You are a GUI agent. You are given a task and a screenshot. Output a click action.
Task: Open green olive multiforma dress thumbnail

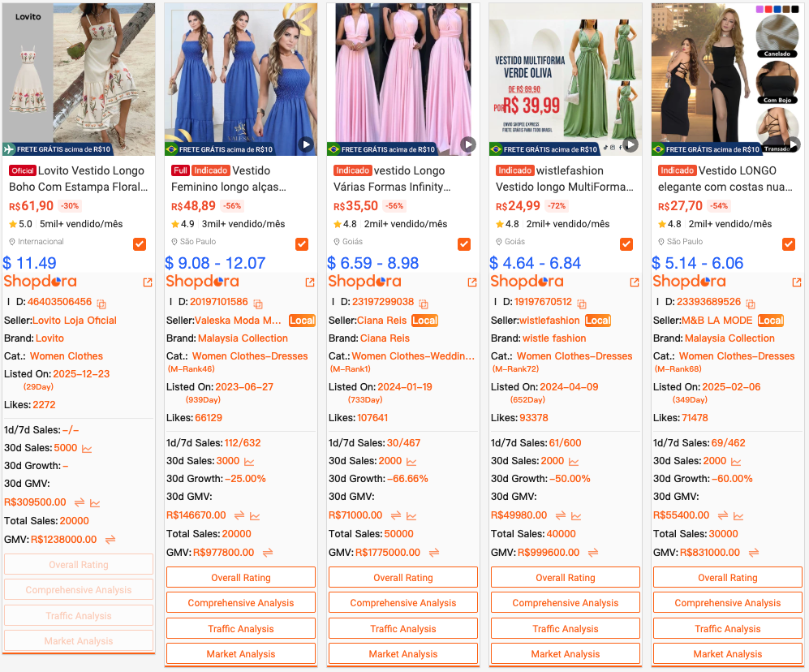[x=566, y=79]
